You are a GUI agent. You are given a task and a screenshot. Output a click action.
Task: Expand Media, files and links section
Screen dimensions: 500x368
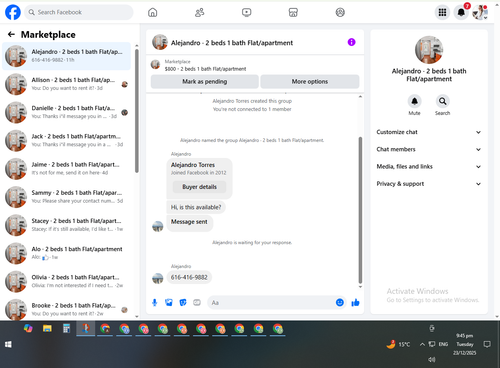(429, 166)
